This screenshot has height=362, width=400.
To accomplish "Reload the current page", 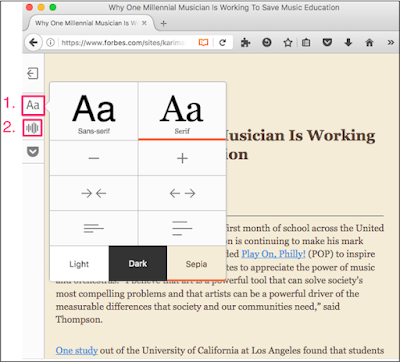I will pyautogui.click(x=222, y=43).
